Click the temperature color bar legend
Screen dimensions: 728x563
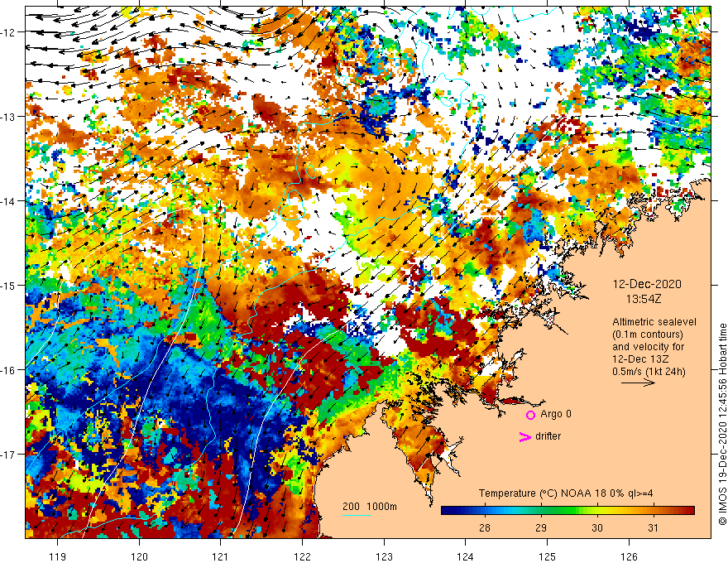[568, 511]
